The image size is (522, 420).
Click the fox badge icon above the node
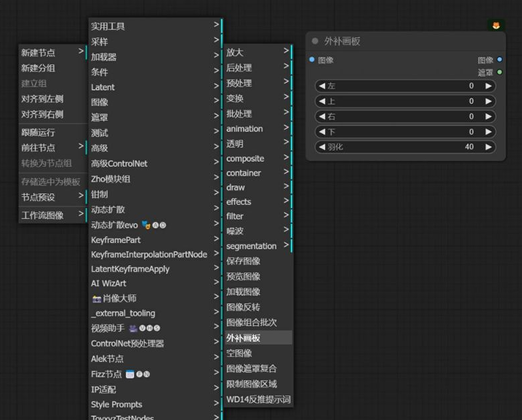coord(496,25)
